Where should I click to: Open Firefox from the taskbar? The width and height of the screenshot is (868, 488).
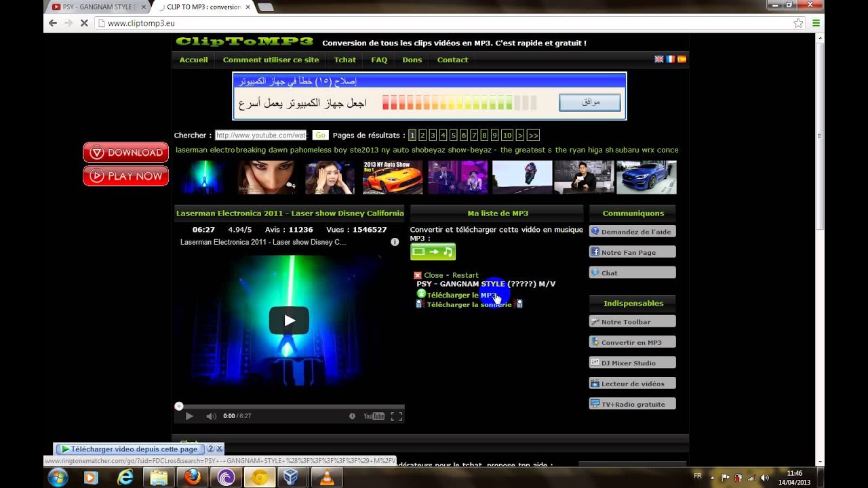click(x=193, y=477)
